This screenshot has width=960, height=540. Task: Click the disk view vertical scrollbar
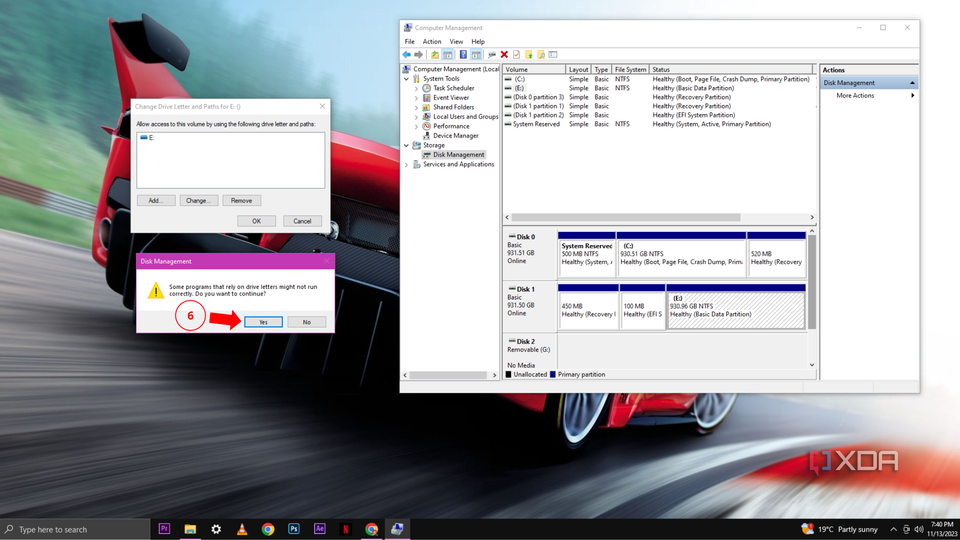[812, 282]
